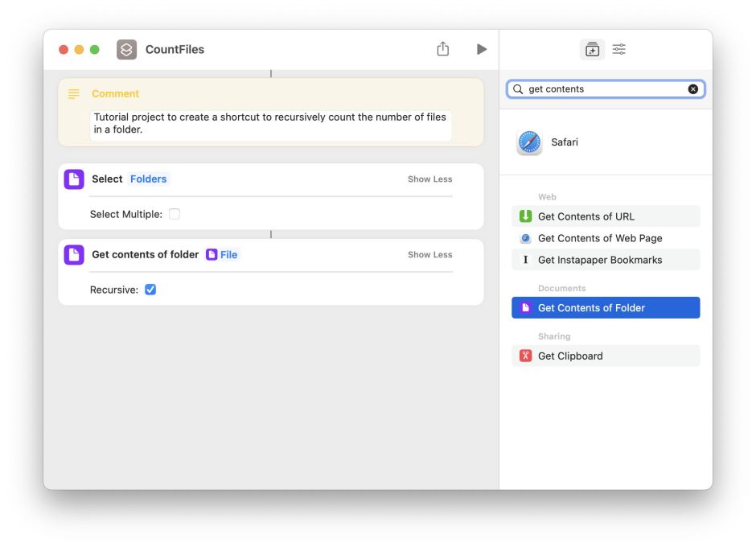Open the sliders settings icon at top right
Viewport: 756px width, 547px height.
618,49
